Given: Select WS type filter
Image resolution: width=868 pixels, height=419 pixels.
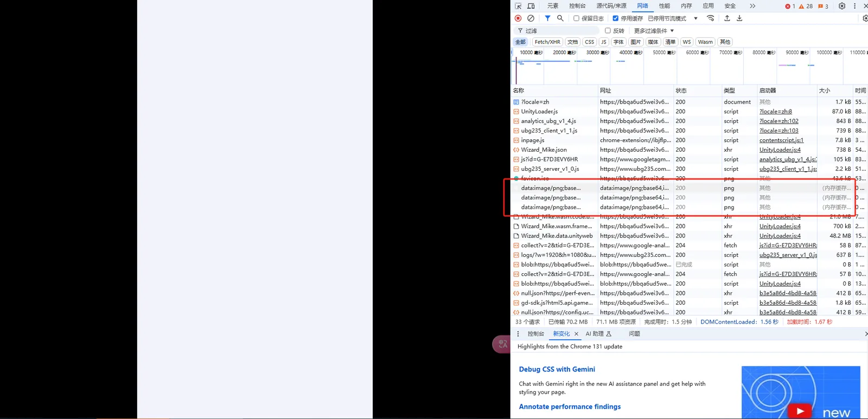Looking at the screenshot, I should coord(687,42).
